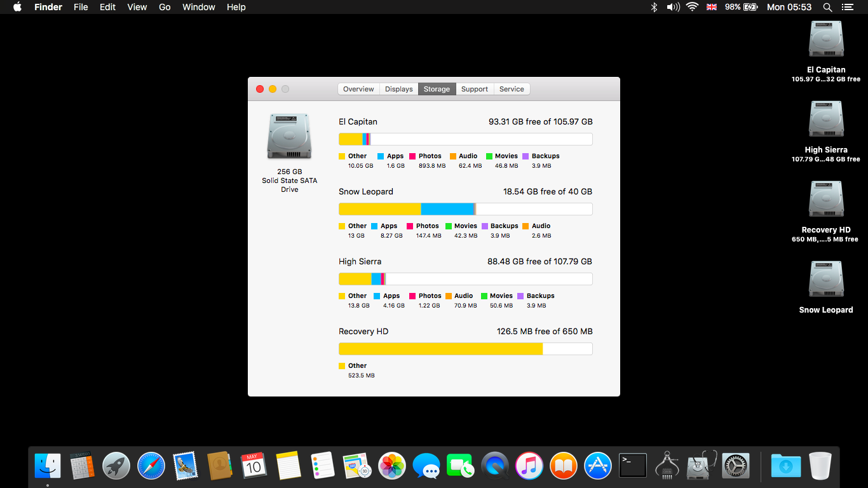The height and width of the screenshot is (488, 868).
Task: Open the Go menu
Action: click(165, 7)
